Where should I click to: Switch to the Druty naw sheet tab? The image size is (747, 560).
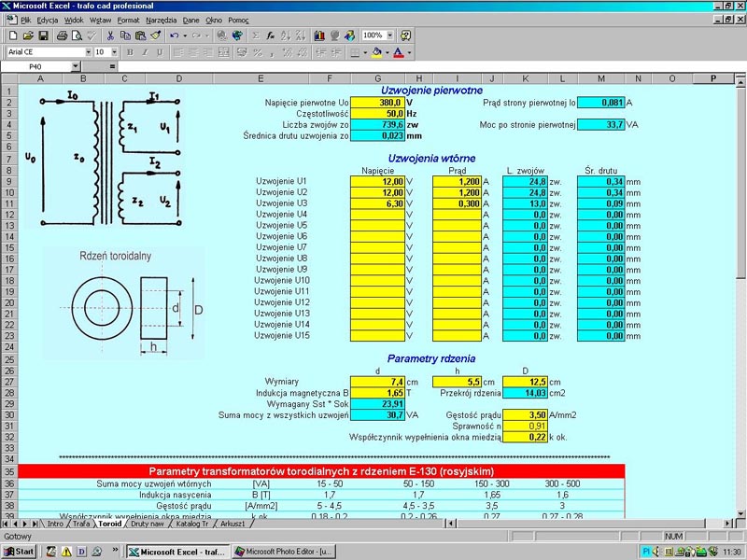pyautogui.click(x=148, y=524)
